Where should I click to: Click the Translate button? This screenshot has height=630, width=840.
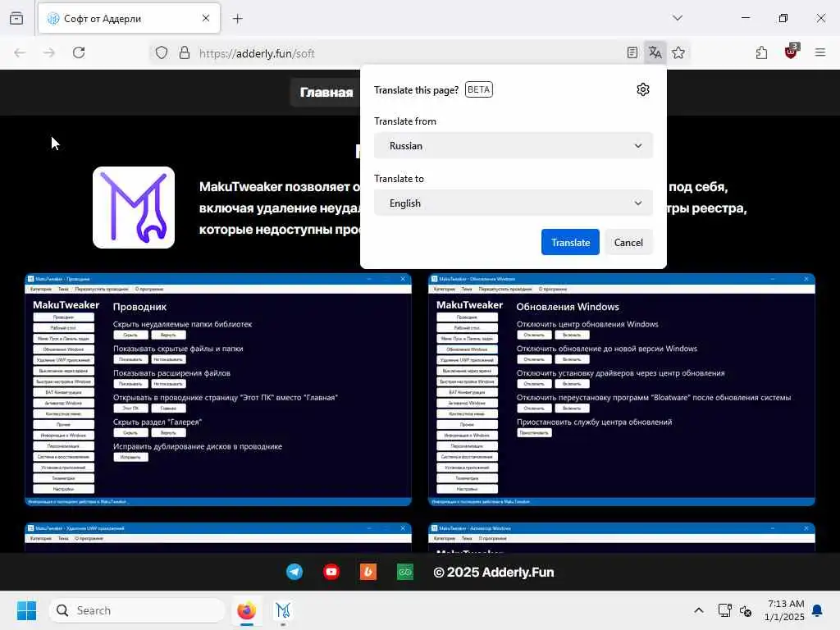click(570, 242)
